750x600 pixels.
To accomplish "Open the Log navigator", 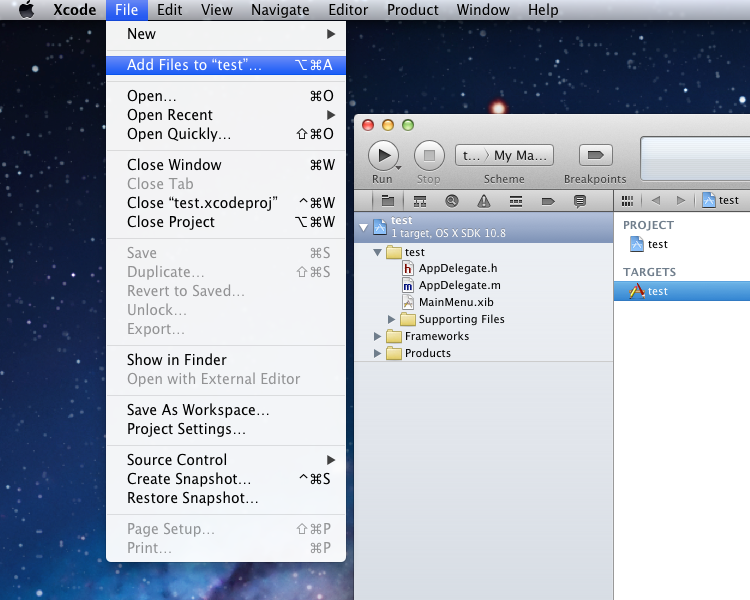I will point(580,201).
